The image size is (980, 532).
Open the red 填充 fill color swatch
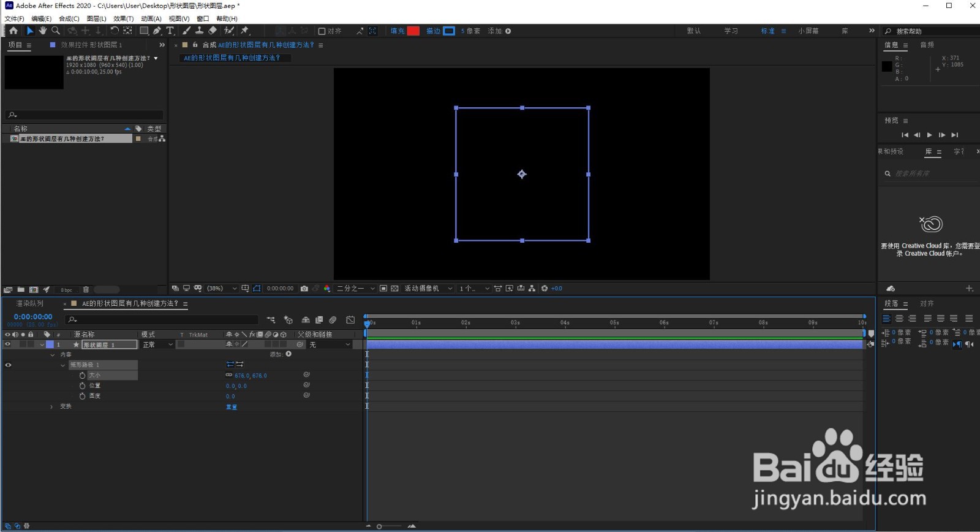[413, 31]
